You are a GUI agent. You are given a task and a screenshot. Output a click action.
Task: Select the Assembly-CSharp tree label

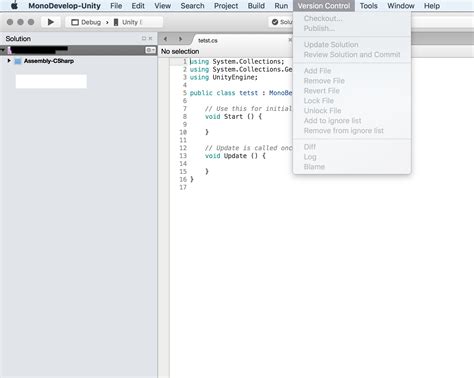click(49, 61)
